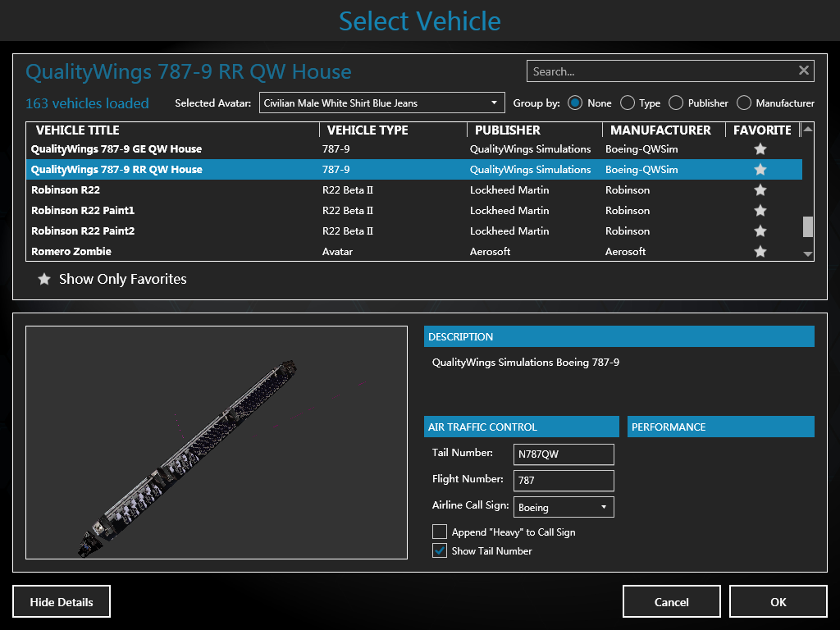The width and height of the screenshot is (840, 630).
Task: Toggle favorite star for QualityWings 787-9 RR QW House
Action: pyautogui.click(x=760, y=169)
